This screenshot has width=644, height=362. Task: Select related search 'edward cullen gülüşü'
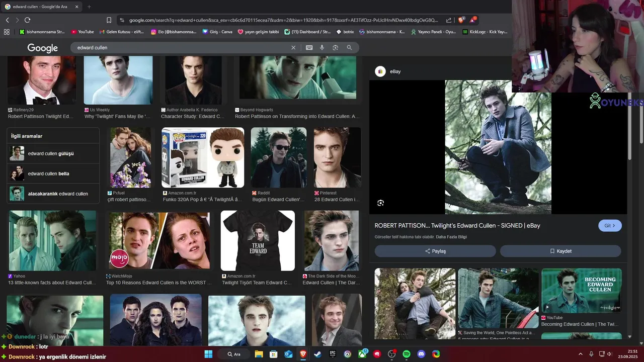[53, 153]
